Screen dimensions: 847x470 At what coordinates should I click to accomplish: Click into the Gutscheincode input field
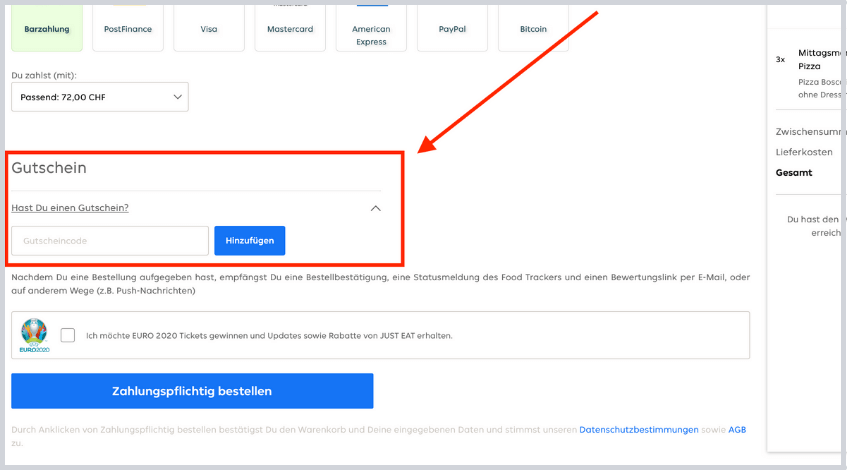(110, 241)
